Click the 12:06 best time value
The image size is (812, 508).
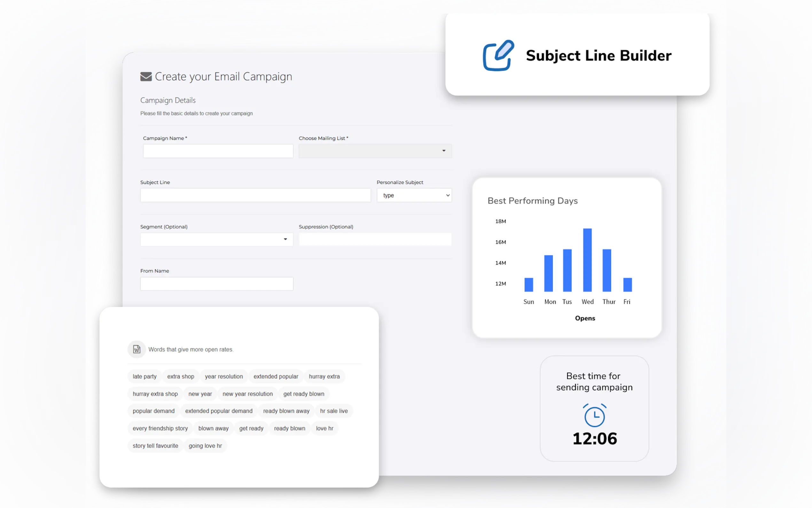pyautogui.click(x=595, y=439)
